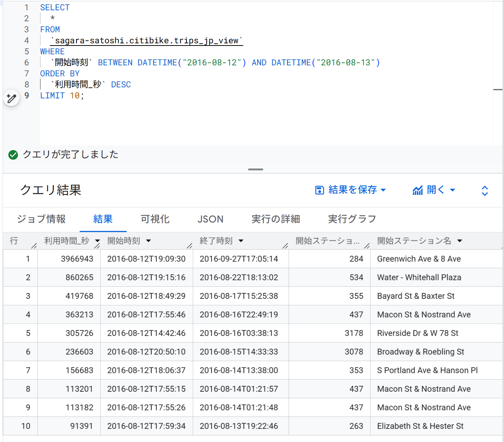Click cell value 113182
This screenshot has height=442, width=504.
79,407
